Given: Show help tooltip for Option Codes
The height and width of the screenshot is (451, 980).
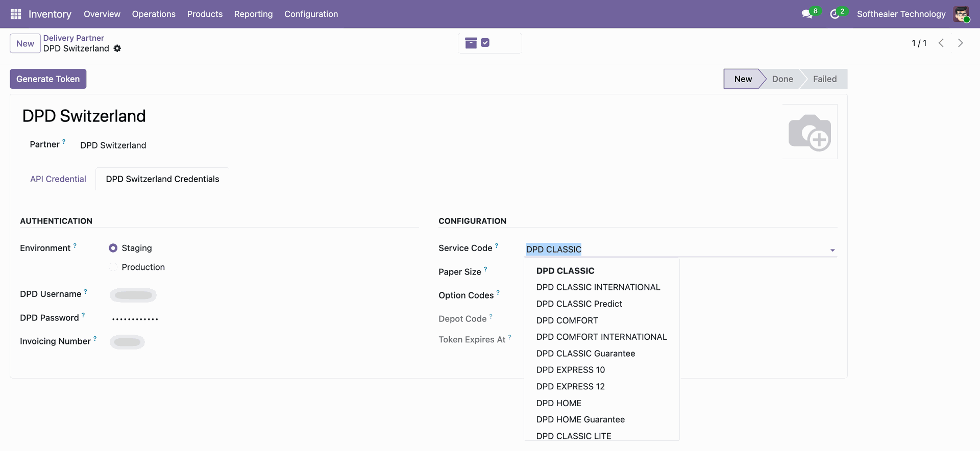Looking at the screenshot, I should pos(498,293).
